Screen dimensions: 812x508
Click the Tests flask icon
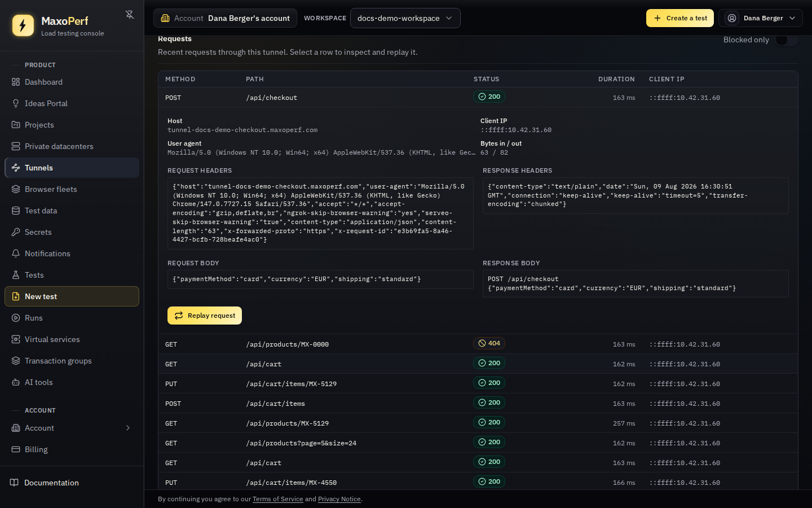16,275
